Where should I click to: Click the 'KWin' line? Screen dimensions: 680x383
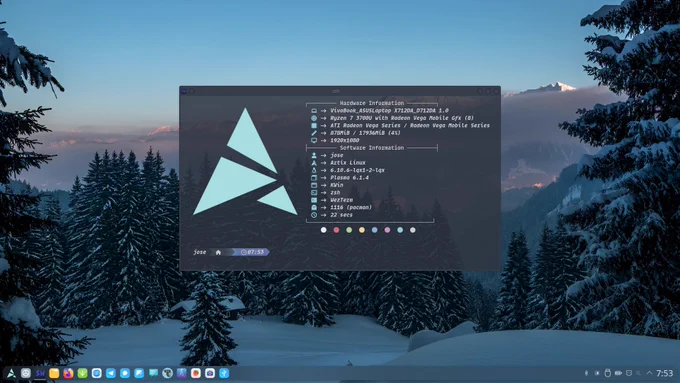tap(337, 185)
